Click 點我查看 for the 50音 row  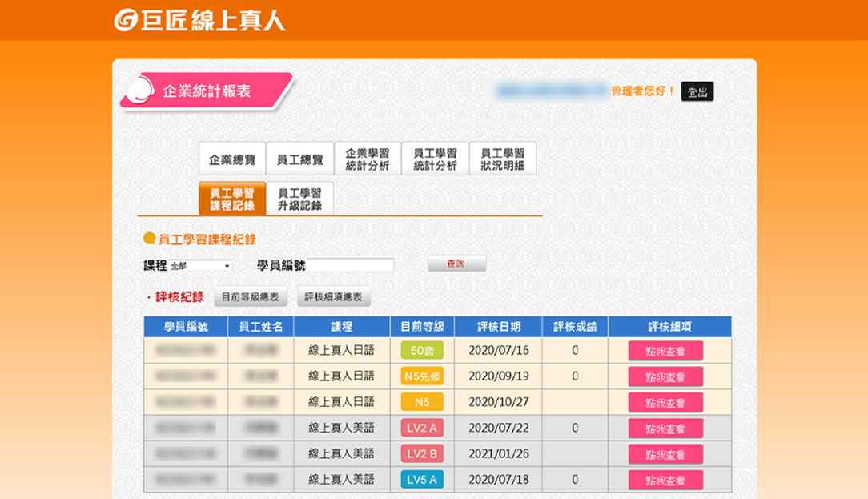pyautogui.click(x=665, y=351)
